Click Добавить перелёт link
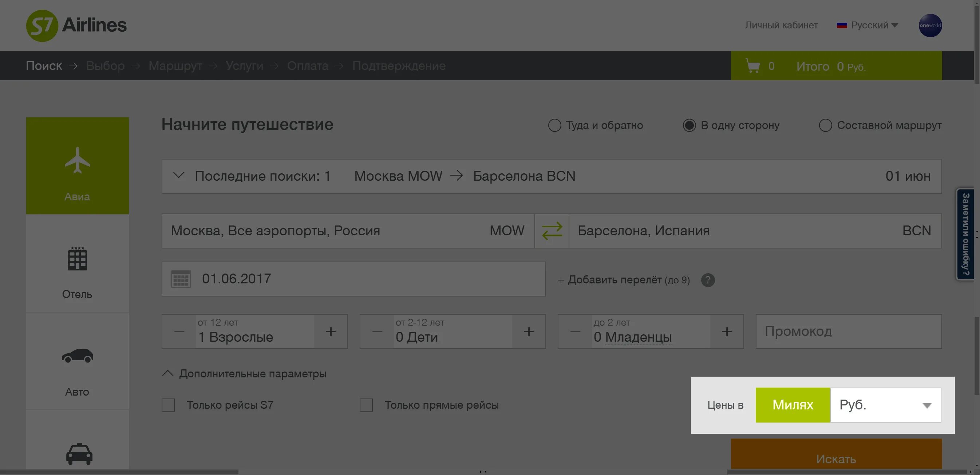980x475 pixels. click(x=624, y=280)
